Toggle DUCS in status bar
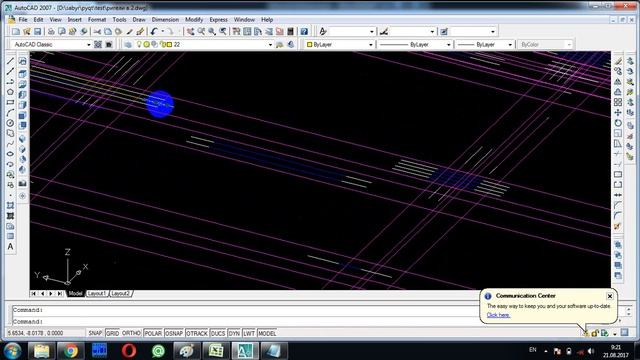The width and height of the screenshot is (640, 360). 218,333
